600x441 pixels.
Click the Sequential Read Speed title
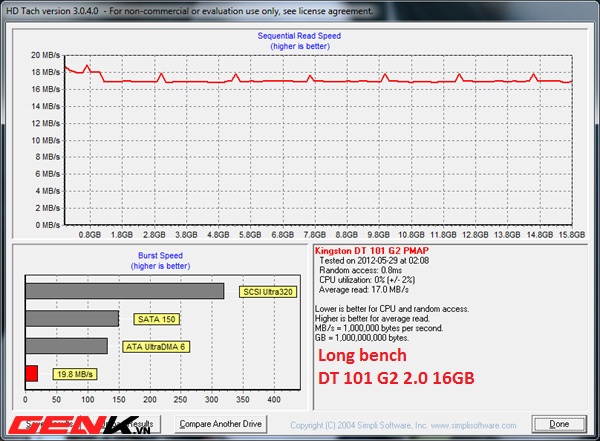pyautogui.click(x=299, y=36)
